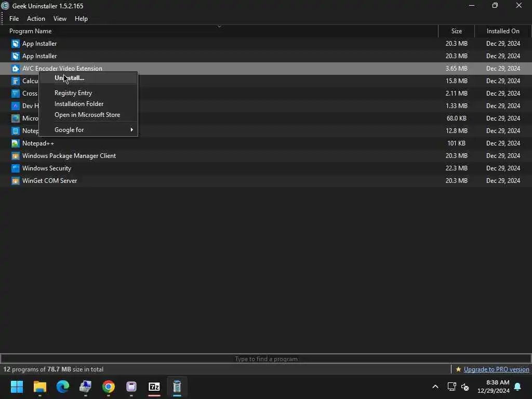Viewport: 532px width, 399px height.
Task: Click the Upgrade to PRO version link
Action: tap(496, 369)
